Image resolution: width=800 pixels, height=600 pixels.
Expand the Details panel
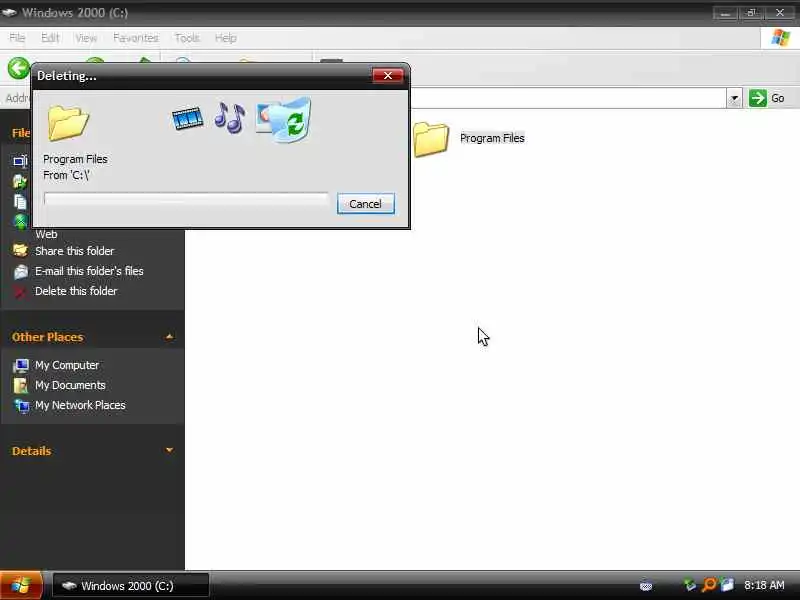[x=169, y=450]
